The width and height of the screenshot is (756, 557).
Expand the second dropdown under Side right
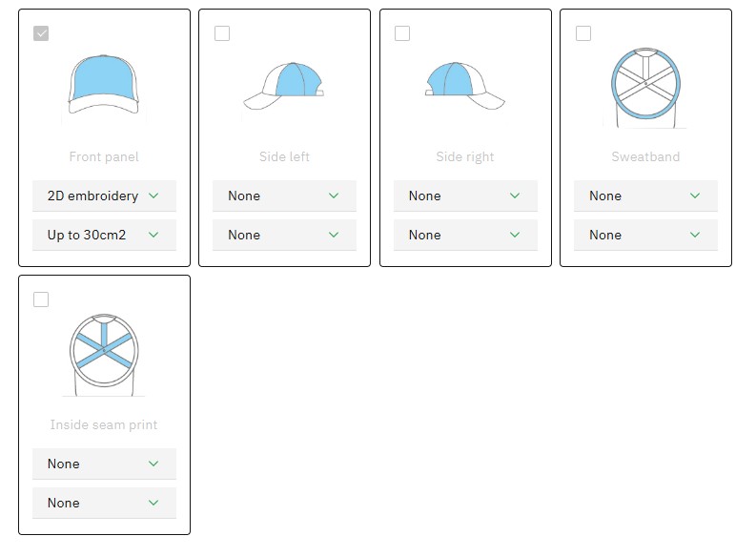click(465, 235)
